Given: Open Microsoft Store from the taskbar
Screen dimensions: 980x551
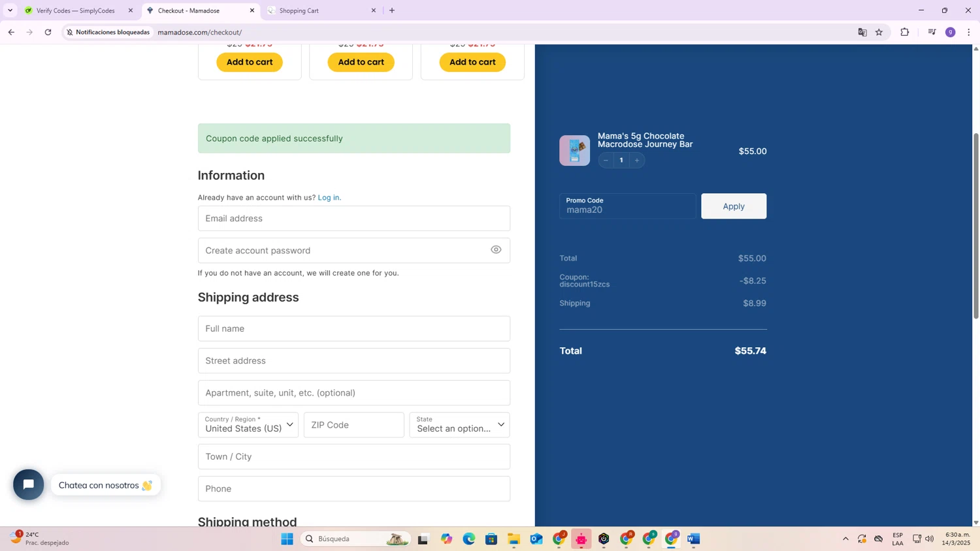Looking at the screenshot, I should 491,539.
